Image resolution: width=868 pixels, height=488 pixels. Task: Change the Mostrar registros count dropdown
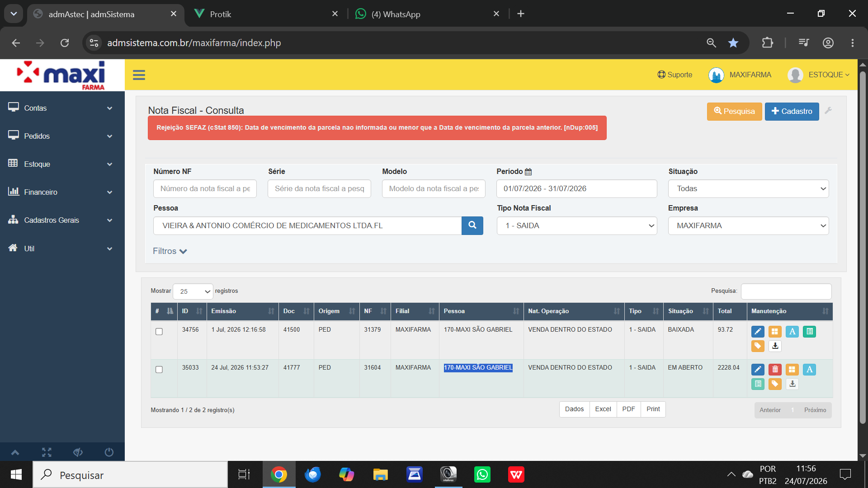click(x=193, y=291)
